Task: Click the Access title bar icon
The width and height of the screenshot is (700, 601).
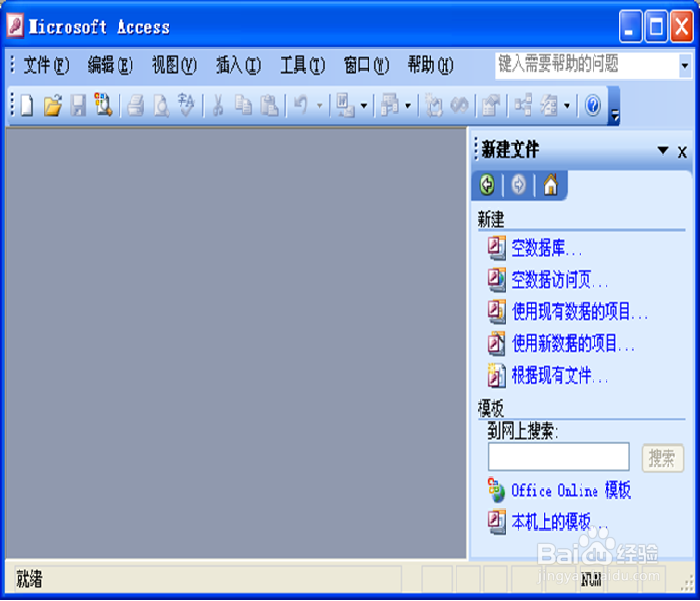Action: 15,25
